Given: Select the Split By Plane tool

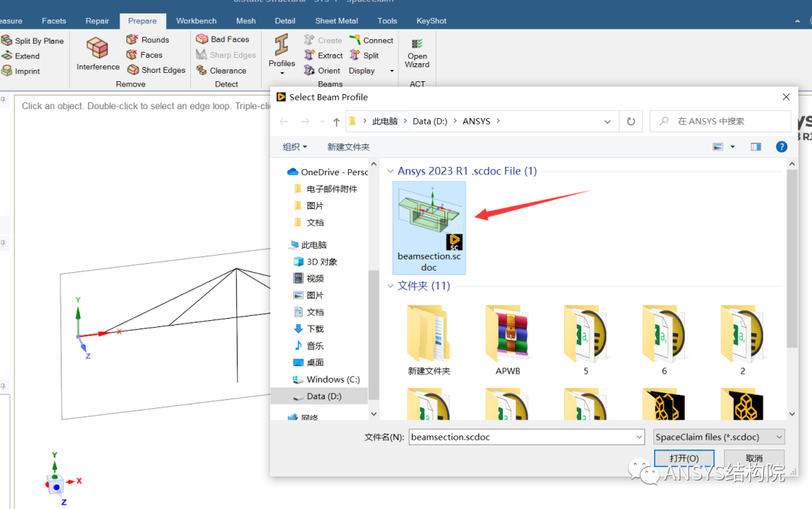Looking at the screenshot, I should click(x=33, y=41).
